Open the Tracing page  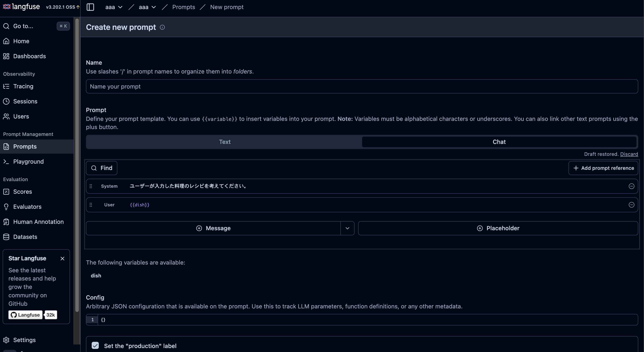pyautogui.click(x=37, y=86)
